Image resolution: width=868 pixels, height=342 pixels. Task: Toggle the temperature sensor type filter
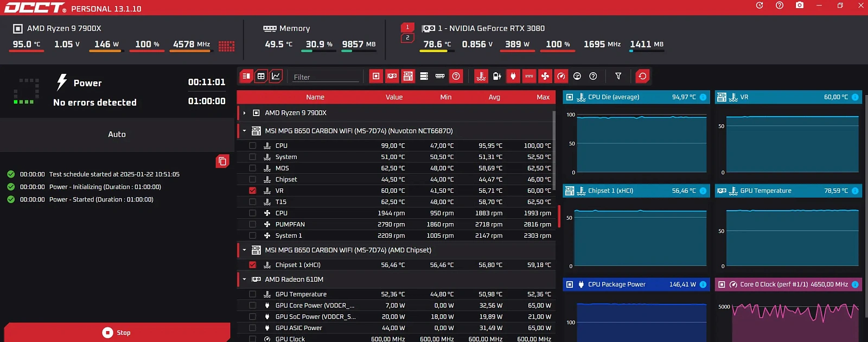click(481, 76)
